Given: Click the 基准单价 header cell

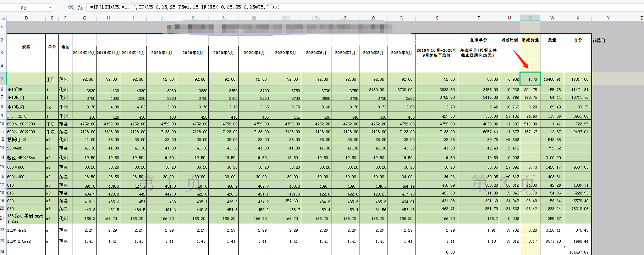Looking at the screenshot, I should tap(478, 40).
